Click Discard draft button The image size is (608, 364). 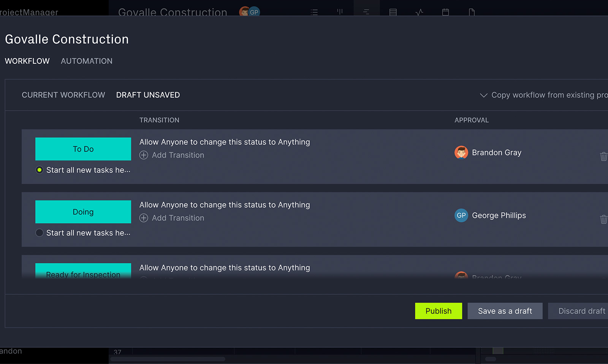coord(578,311)
